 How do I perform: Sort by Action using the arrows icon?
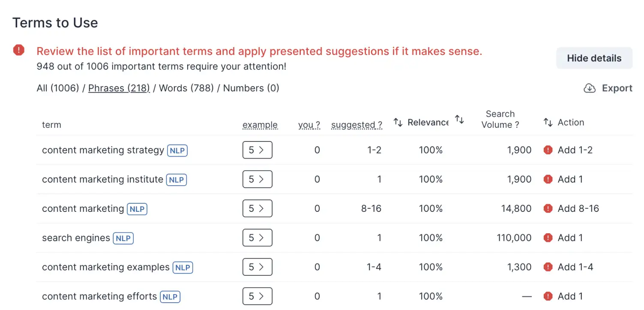click(548, 123)
